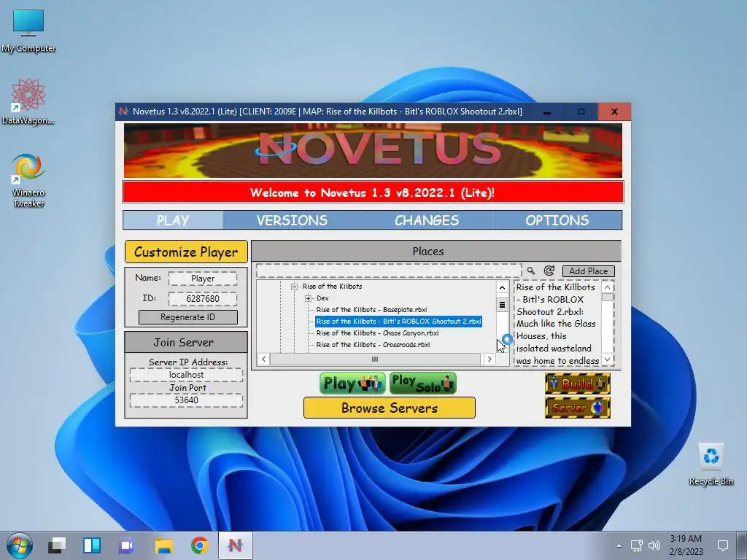The image size is (747, 560).
Task: Select Bitl's ROBLOX Shootout 2.rbxl map
Action: point(399,322)
